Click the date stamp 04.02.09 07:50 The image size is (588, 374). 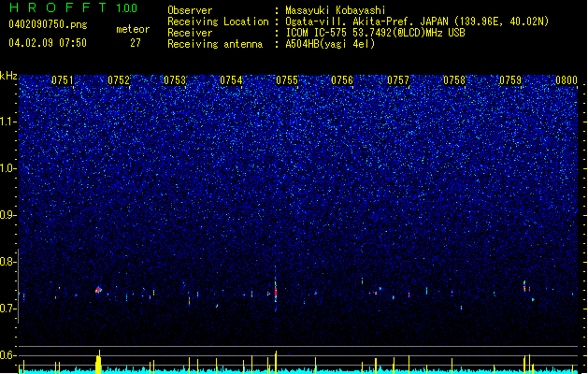48,43
